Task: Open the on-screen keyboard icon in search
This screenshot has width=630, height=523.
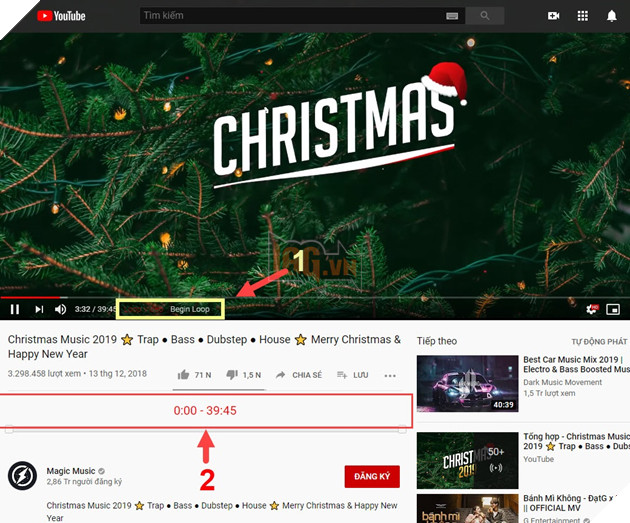Action: 452,16
